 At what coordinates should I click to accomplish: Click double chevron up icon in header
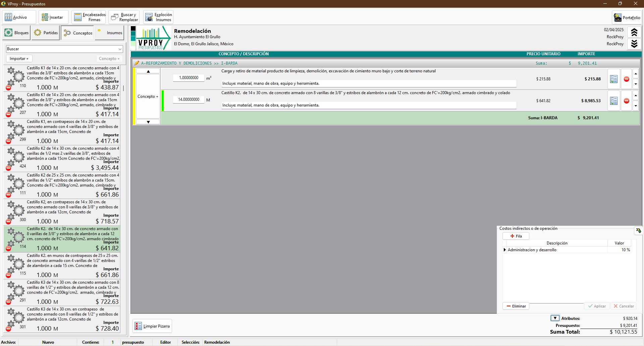click(634, 32)
